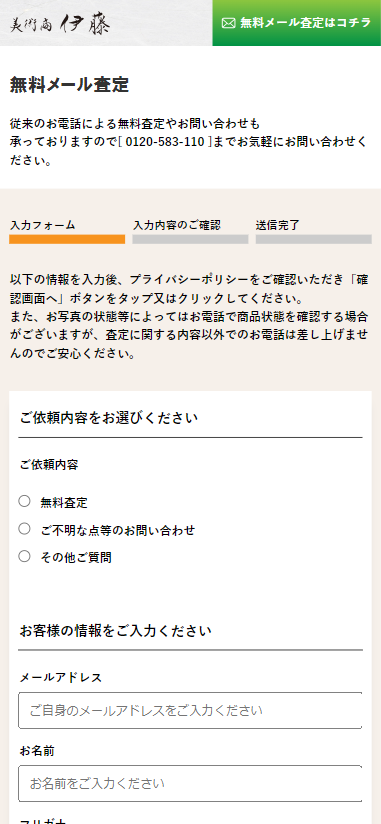Choose the その他ご質問 radio button

click(25, 556)
